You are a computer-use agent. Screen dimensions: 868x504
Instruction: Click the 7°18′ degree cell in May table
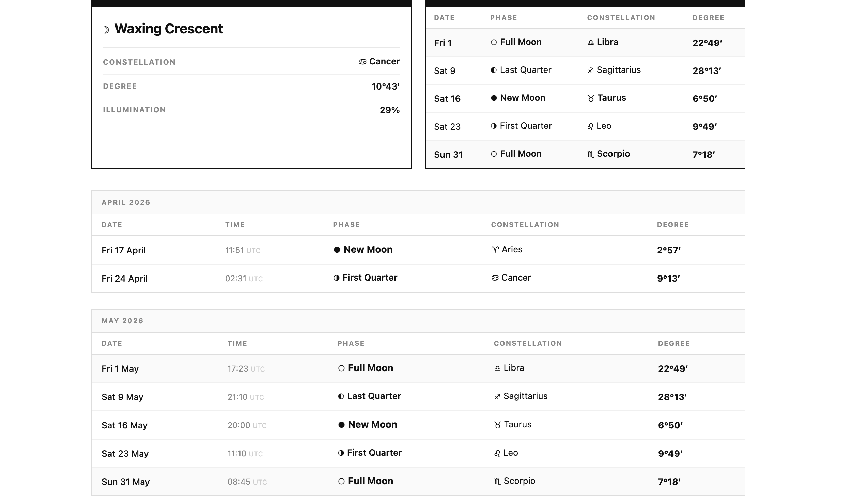point(670,482)
